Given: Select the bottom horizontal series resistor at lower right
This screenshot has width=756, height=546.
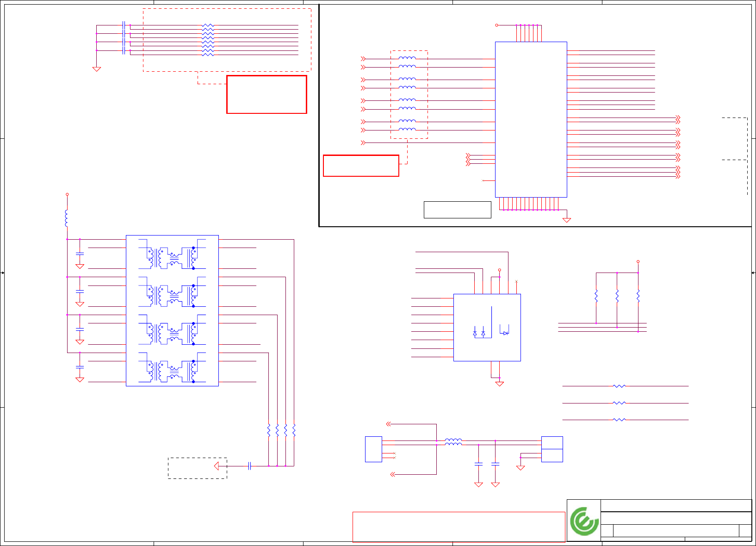Looking at the screenshot, I should [619, 420].
